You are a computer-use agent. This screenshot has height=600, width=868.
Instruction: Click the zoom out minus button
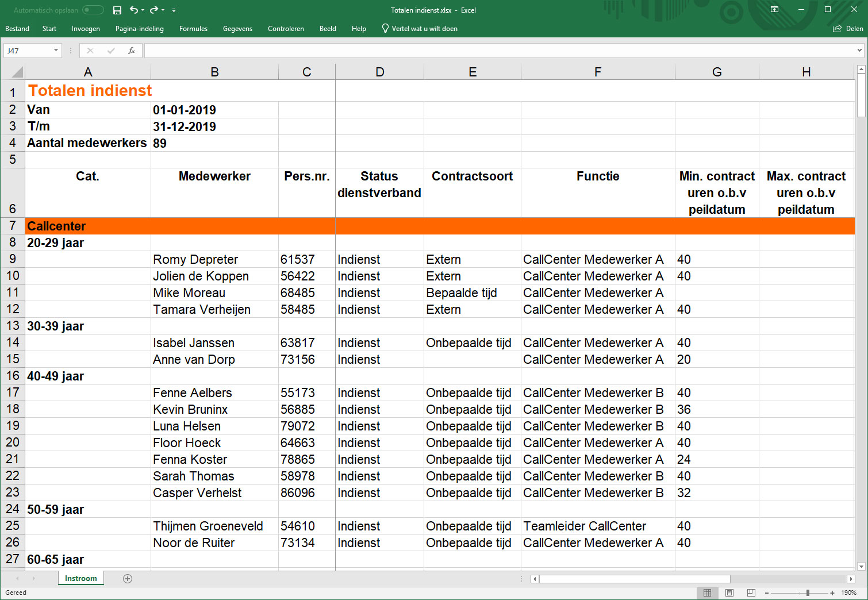click(767, 593)
